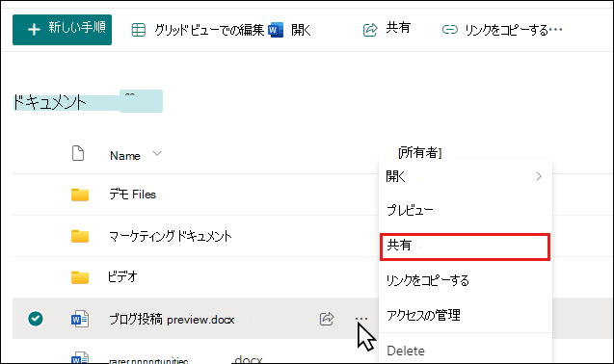Click the 新しい手順 button
The image size is (614, 364).
[62, 30]
